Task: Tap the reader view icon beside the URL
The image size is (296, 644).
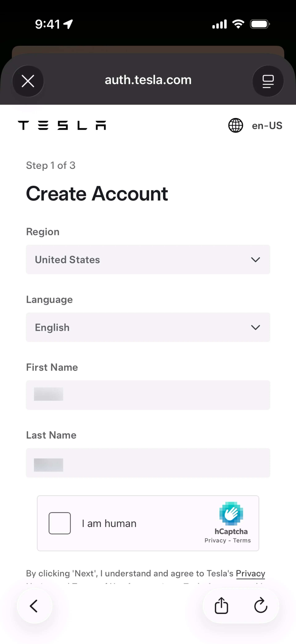Action: (268, 81)
